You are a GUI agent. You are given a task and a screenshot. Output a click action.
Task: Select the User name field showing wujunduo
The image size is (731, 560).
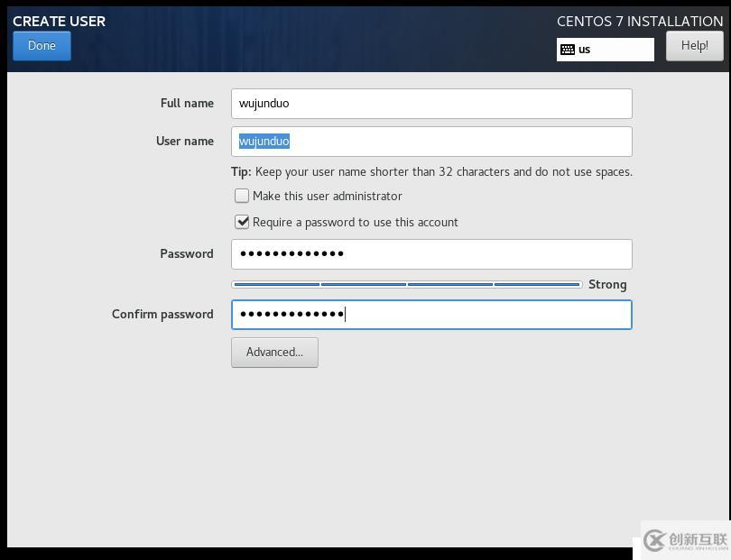(430, 141)
